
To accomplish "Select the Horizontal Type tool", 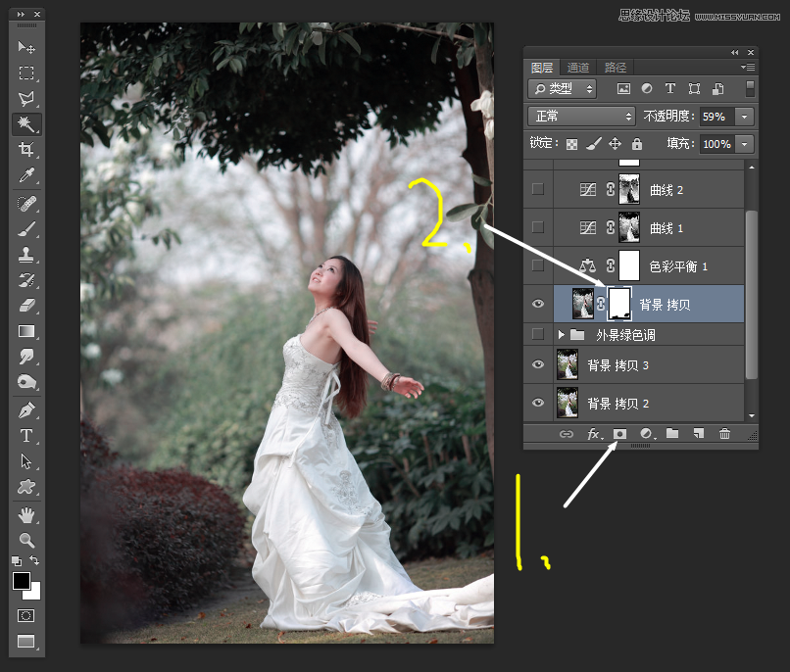I will 26,435.
